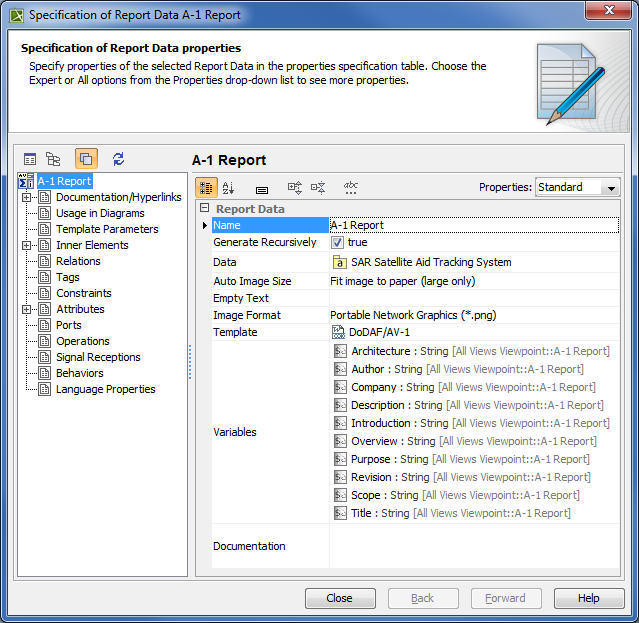Click the arrow marker beside Name row

click(x=205, y=225)
